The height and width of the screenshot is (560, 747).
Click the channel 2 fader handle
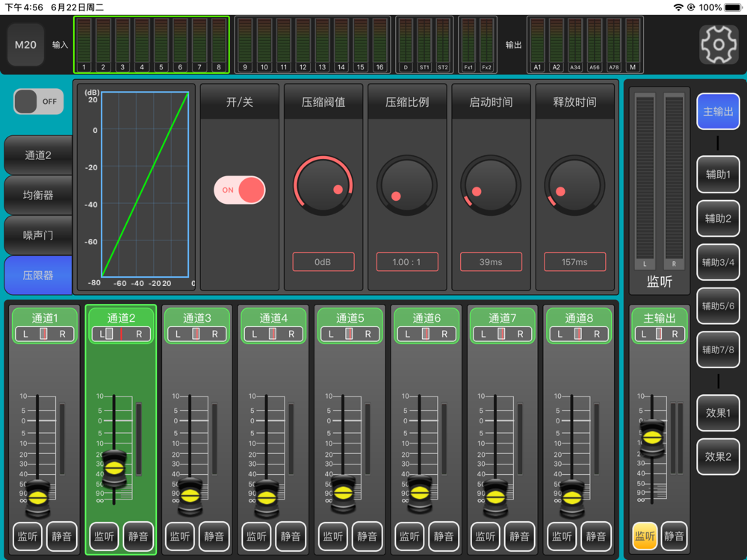114,469
